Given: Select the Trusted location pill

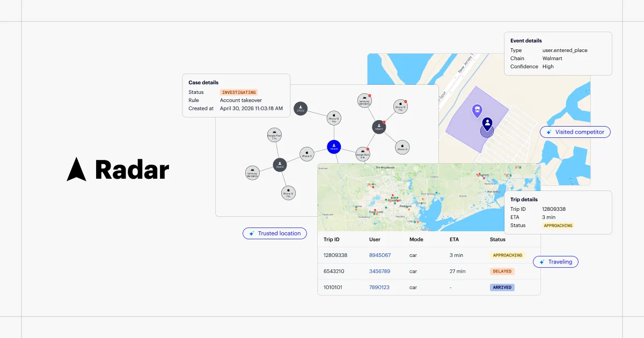Looking at the screenshot, I should point(275,233).
